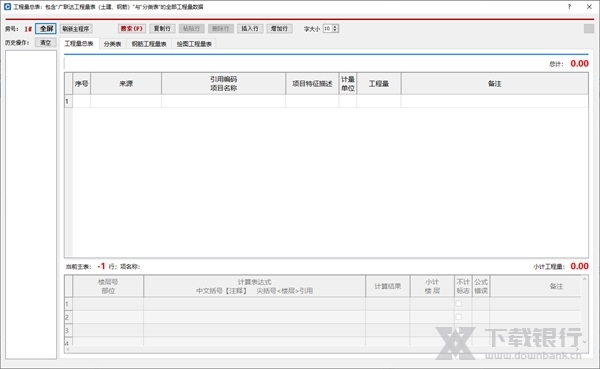Open the help question mark button
This screenshot has height=369, width=600.
[x=569, y=7]
